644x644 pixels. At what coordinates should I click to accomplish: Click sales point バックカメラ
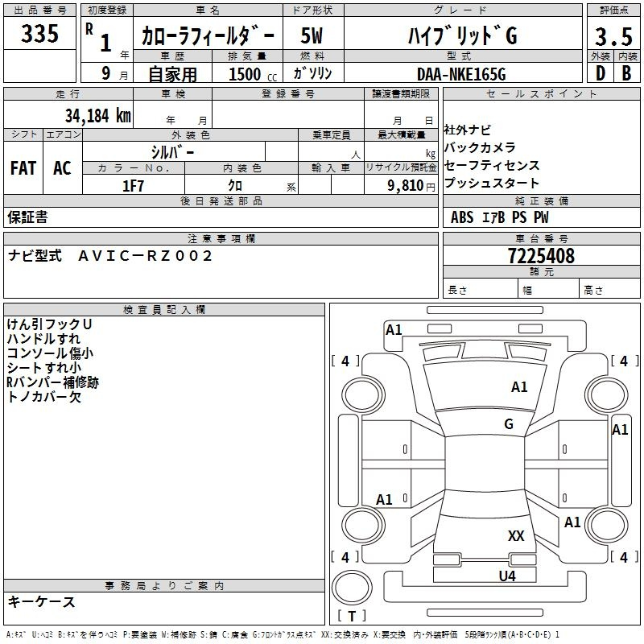pyautogui.click(x=480, y=147)
